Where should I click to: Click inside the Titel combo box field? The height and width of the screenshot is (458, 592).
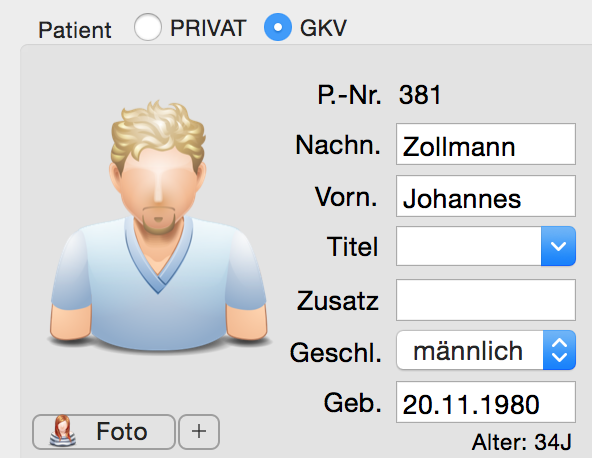469,246
